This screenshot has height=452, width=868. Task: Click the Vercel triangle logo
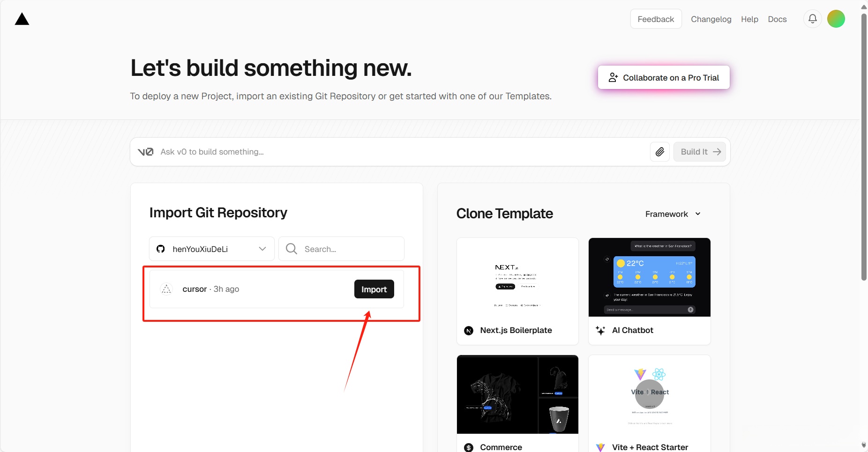point(22,19)
